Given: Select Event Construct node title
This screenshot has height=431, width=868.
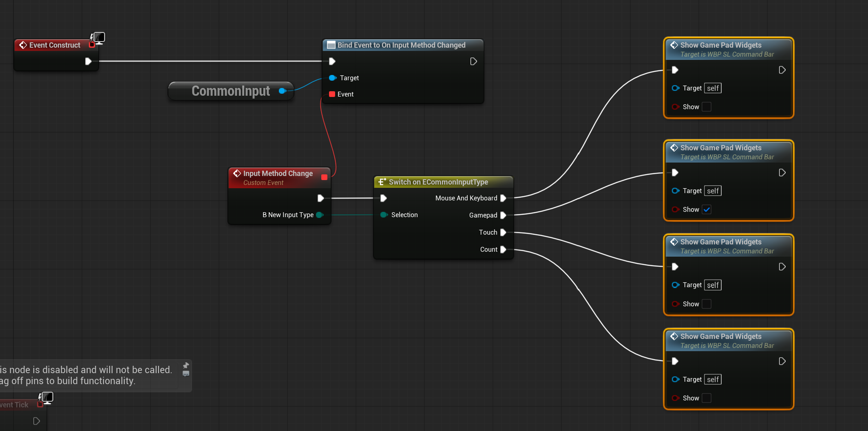Looking at the screenshot, I should pos(55,45).
